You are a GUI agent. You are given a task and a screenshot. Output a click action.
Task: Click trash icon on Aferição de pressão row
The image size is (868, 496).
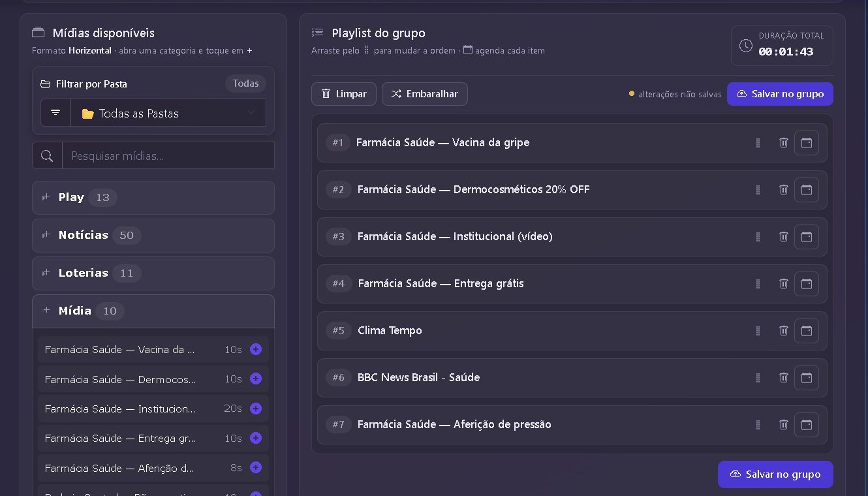784,425
